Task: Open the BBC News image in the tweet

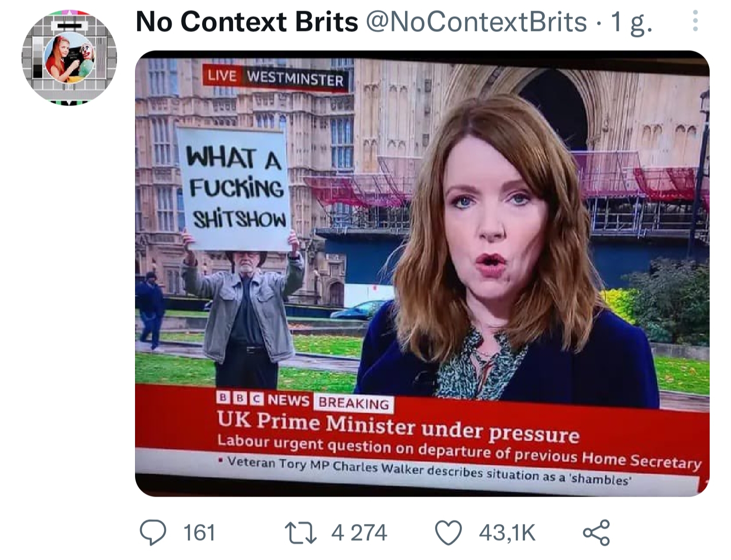Action: click(422, 273)
